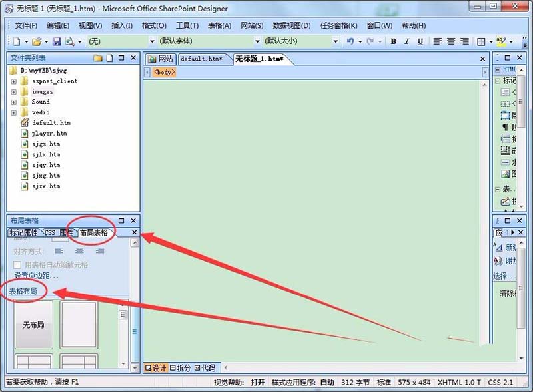
Task: Click scroll-up arrow of layout tables pane
Action: coord(135,242)
